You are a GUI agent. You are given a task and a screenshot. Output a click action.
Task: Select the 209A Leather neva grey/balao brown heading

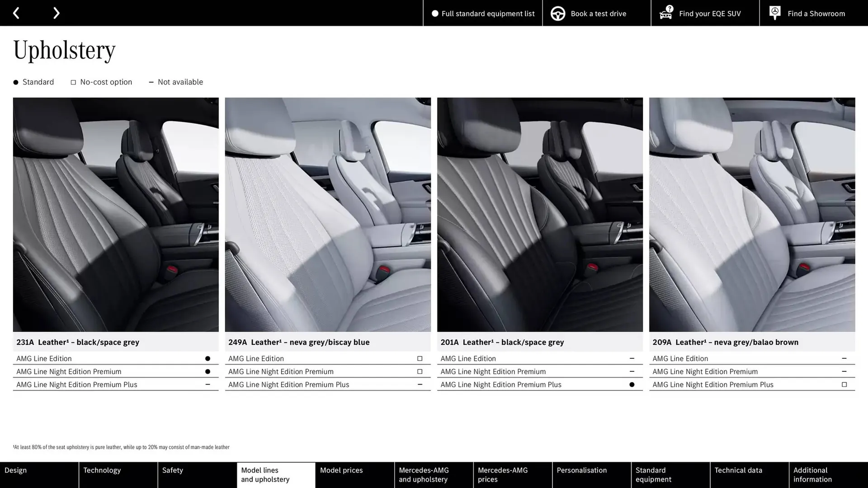coord(725,342)
